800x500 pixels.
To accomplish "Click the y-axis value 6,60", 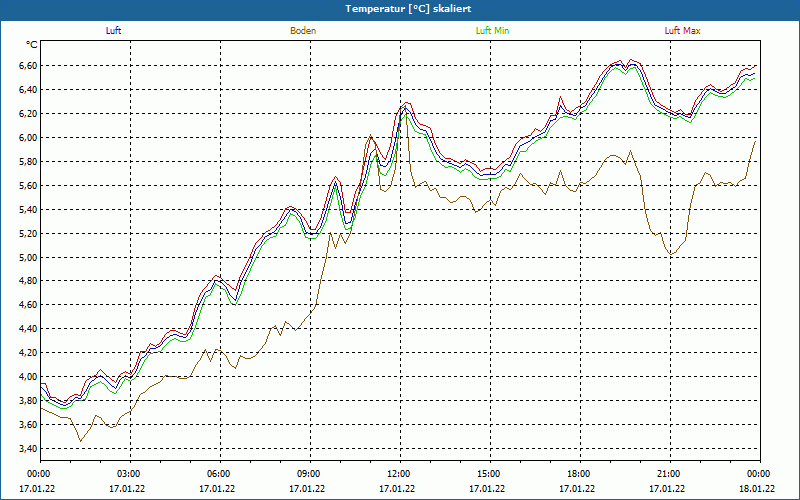I will [28, 66].
